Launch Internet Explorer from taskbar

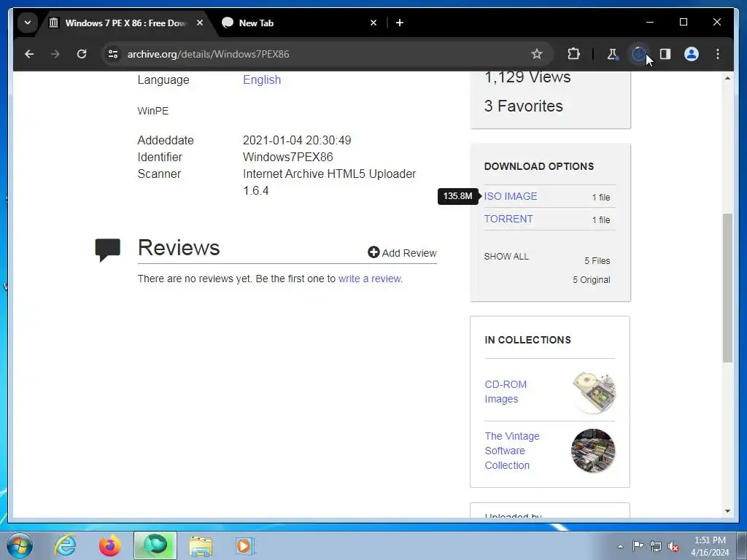point(65,545)
